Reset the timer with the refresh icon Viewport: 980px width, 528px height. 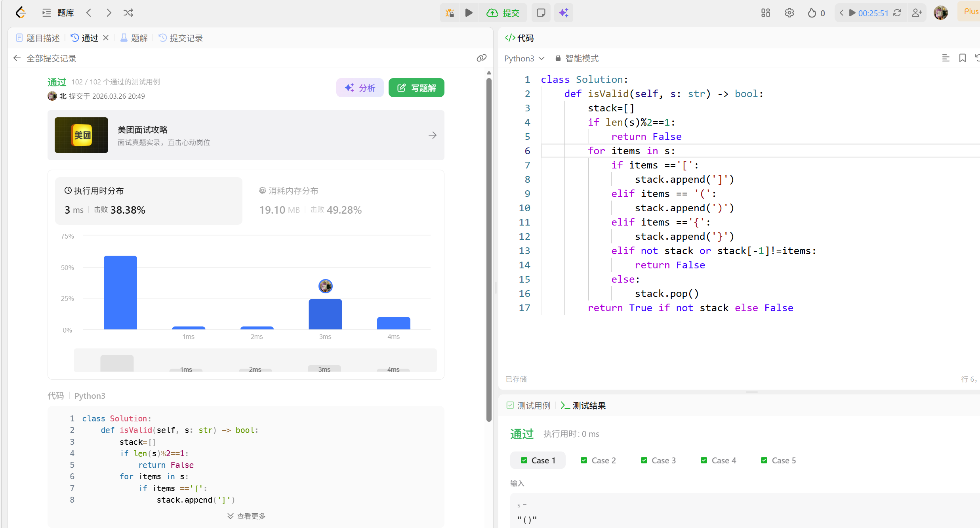click(897, 13)
